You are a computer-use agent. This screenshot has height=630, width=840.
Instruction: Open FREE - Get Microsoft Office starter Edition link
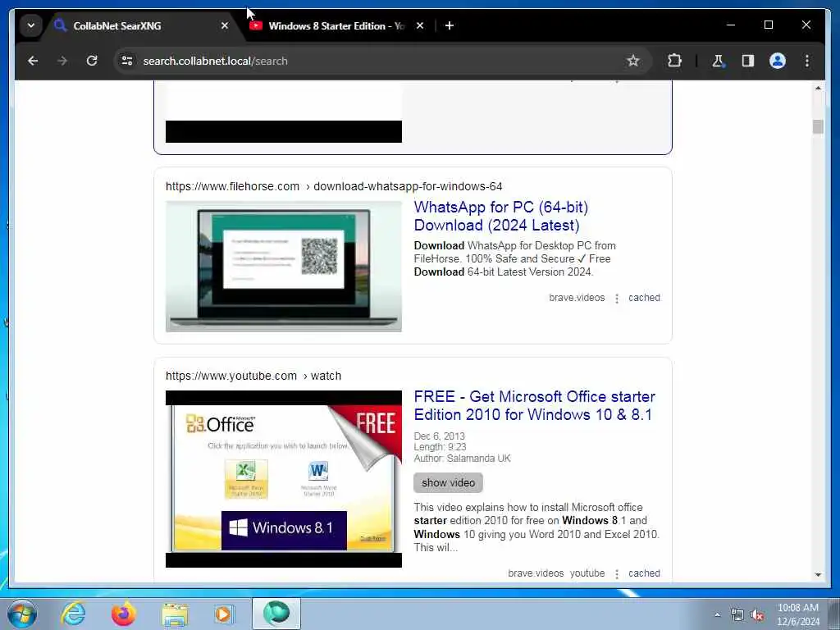coord(534,405)
